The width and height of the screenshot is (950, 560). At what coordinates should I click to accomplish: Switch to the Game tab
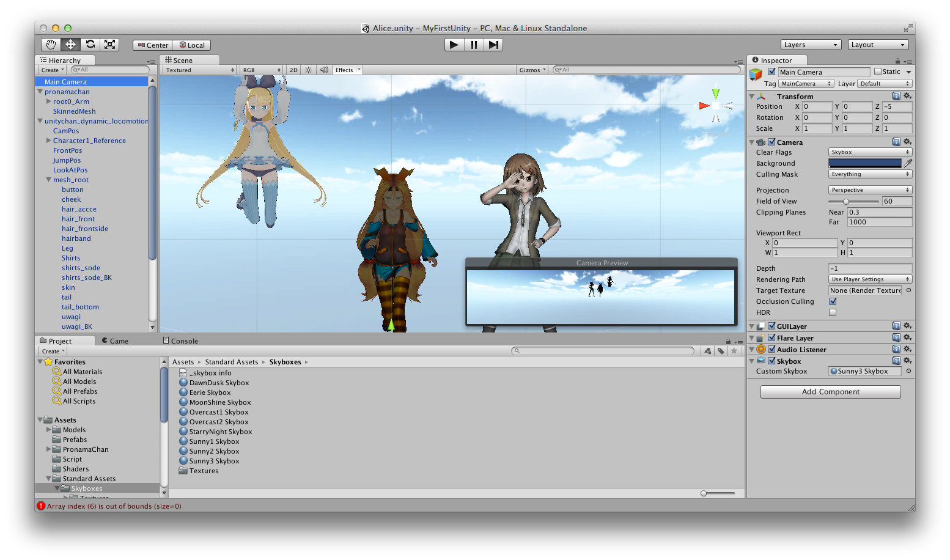coord(115,341)
